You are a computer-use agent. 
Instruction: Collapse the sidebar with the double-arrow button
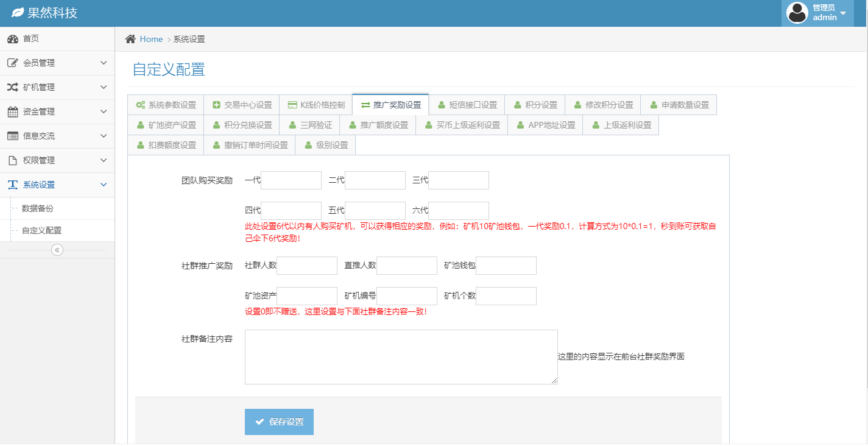pyautogui.click(x=57, y=250)
